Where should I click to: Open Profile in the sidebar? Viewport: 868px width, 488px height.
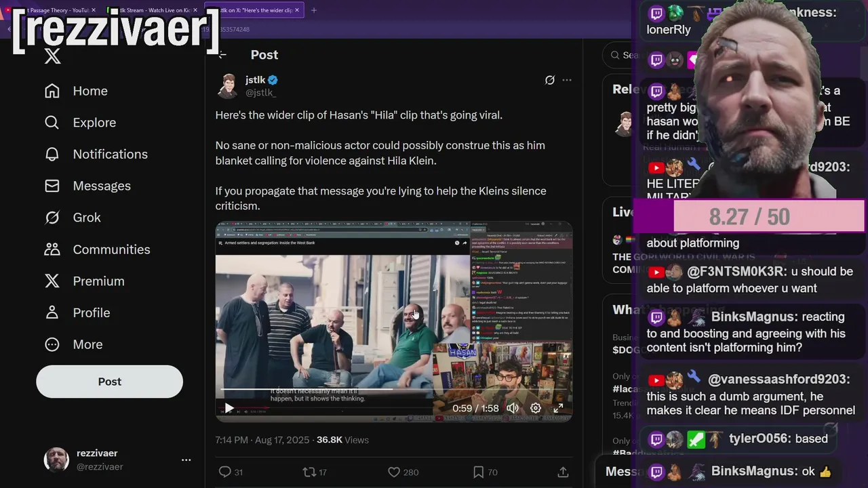point(77,312)
